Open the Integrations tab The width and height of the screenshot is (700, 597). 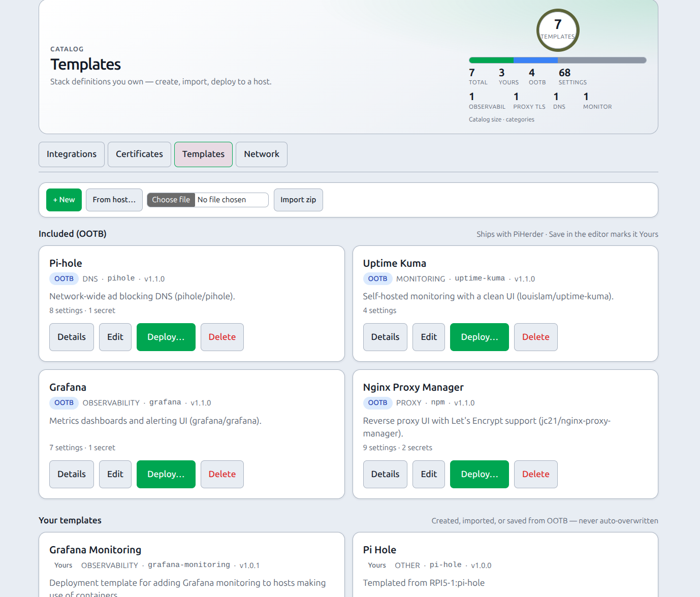(72, 154)
